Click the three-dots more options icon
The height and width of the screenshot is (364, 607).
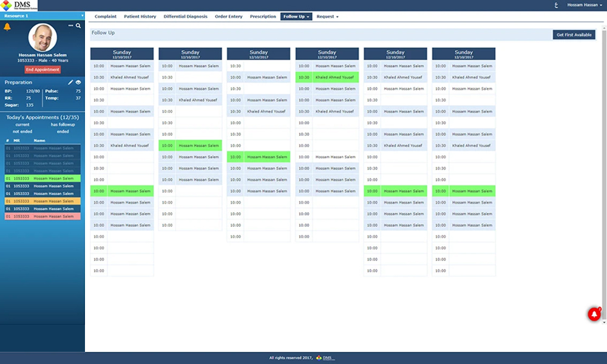click(x=71, y=26)
